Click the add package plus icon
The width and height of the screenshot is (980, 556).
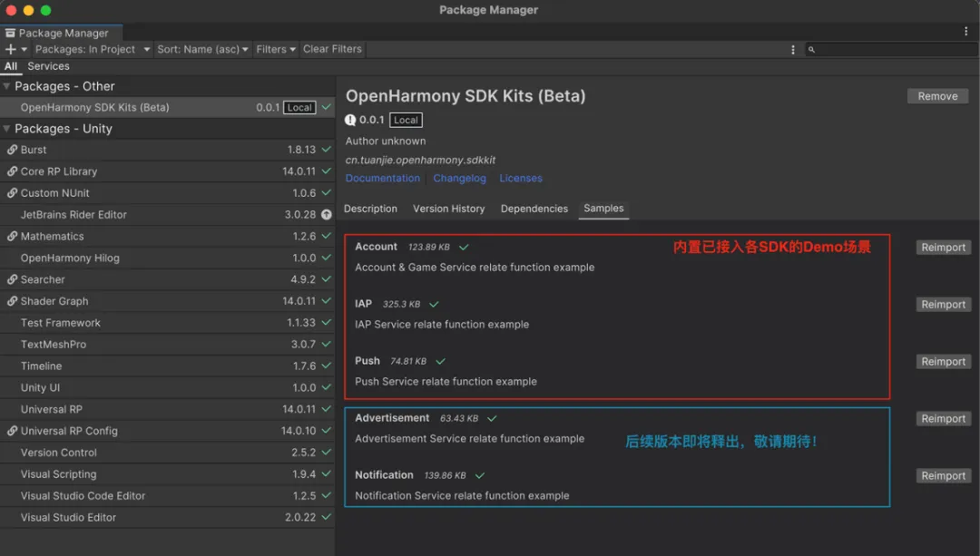[11, 49]
